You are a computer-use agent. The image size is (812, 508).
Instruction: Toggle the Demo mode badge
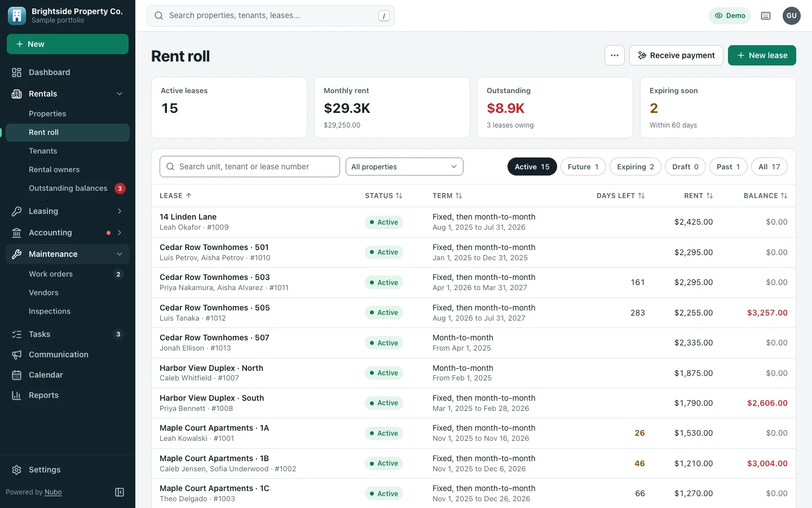pos(730,16)
